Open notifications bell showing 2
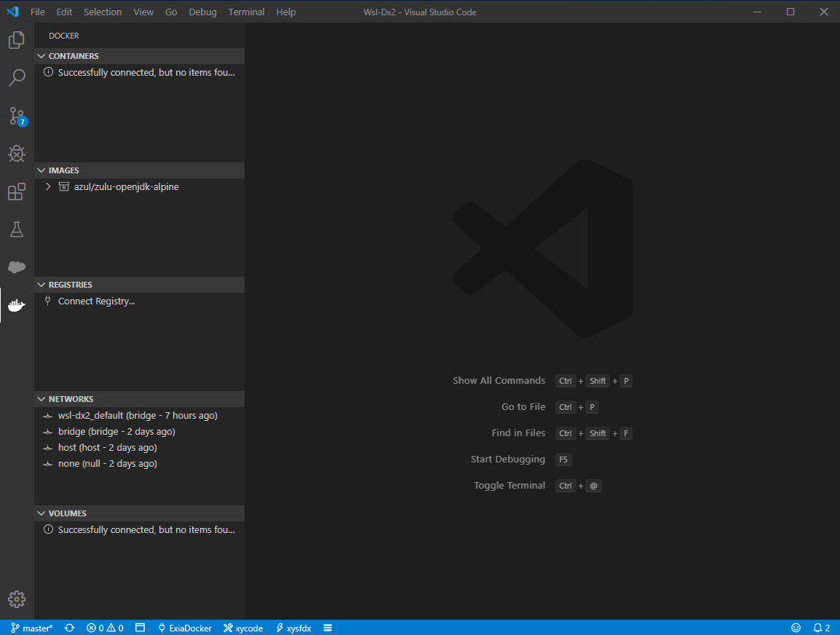 tap(822, 628)
